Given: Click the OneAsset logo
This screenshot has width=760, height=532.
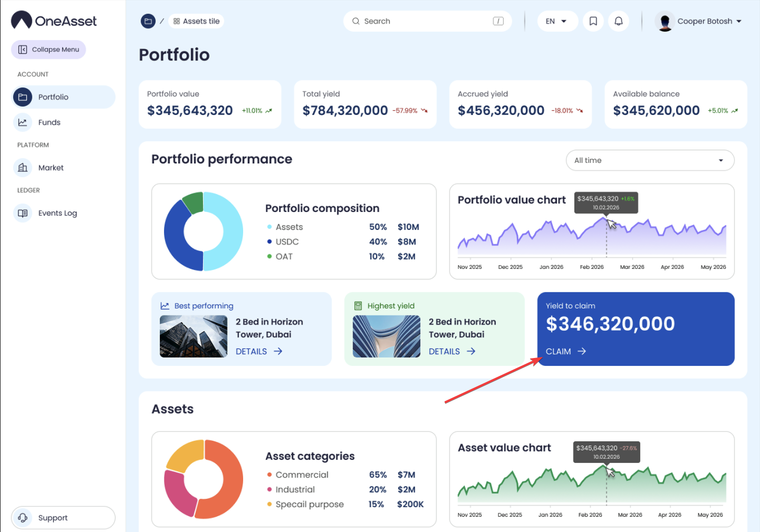Looking at the screenshot, I should 54,21.
